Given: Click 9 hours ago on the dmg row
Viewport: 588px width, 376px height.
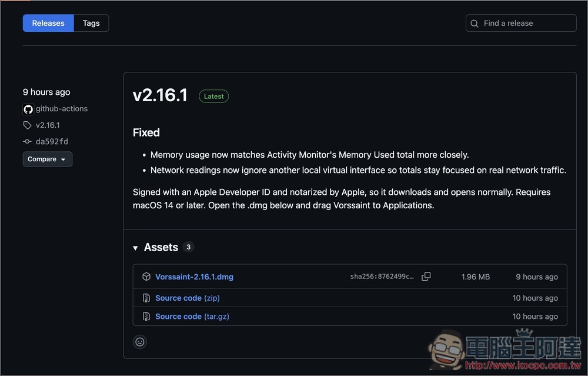Looking at the screenshot, I should 537,277.
